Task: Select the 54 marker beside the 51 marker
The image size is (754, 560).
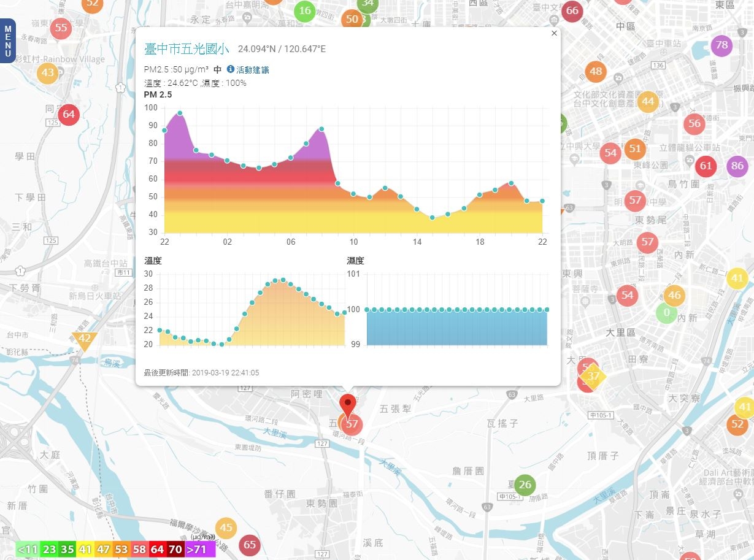Action: point(610,153)
